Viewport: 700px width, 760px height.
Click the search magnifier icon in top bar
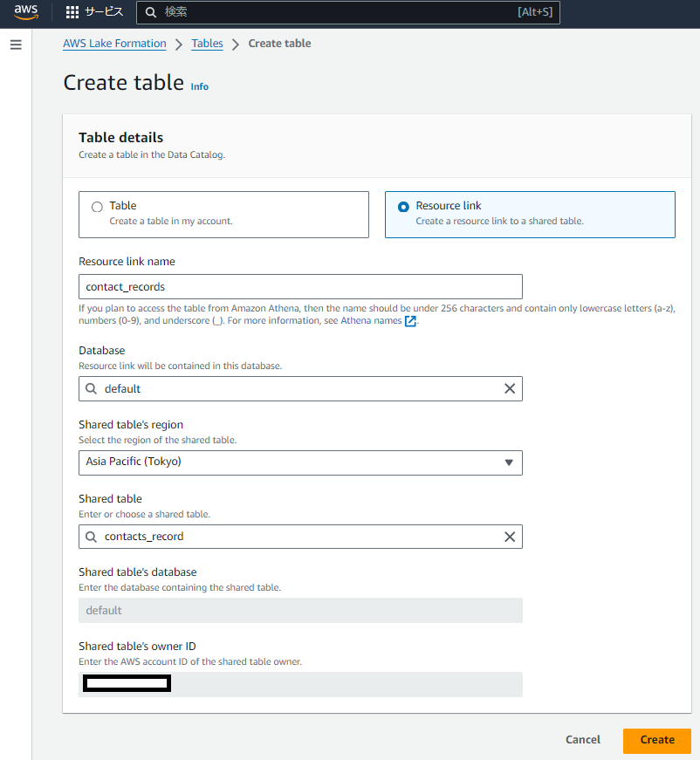tap(151, 12)
